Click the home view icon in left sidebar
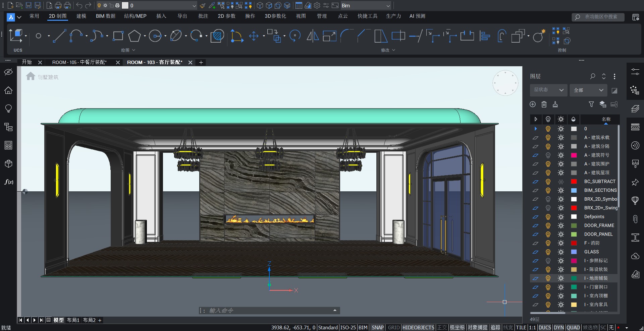The width and height of the screenshot is (644, 331). point(8,90)
